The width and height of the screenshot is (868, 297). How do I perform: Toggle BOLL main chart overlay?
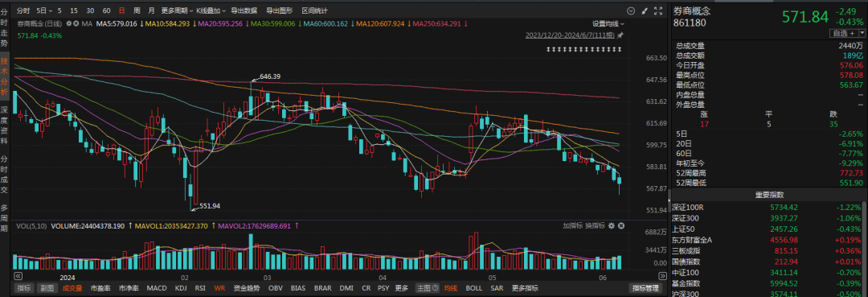(x=474, y=288)
